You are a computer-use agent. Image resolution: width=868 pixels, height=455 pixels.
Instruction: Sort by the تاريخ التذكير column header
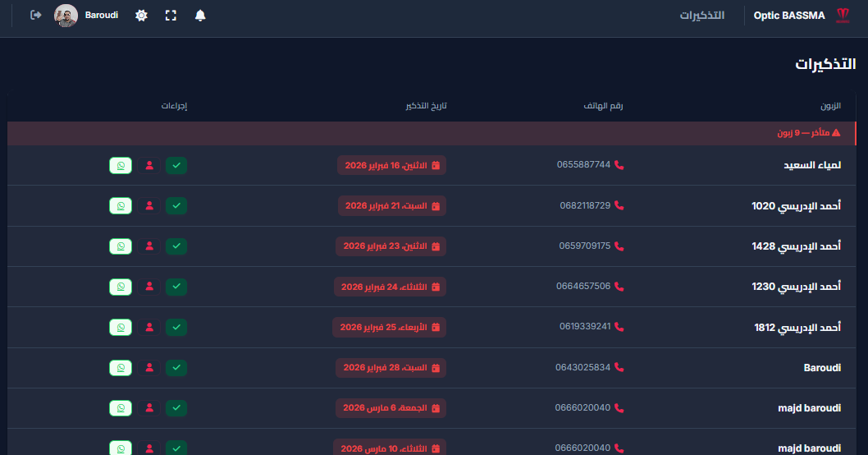[x=426, y=107]
